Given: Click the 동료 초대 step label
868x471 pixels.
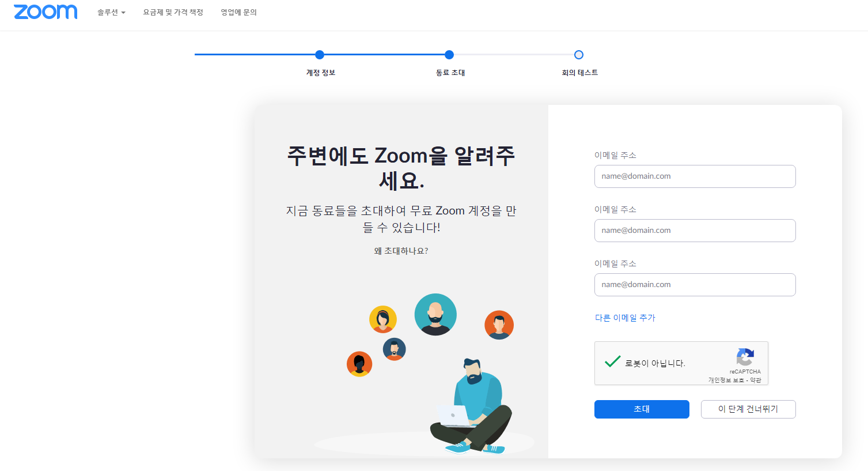Looking at the screenshot, I should 450,73.
